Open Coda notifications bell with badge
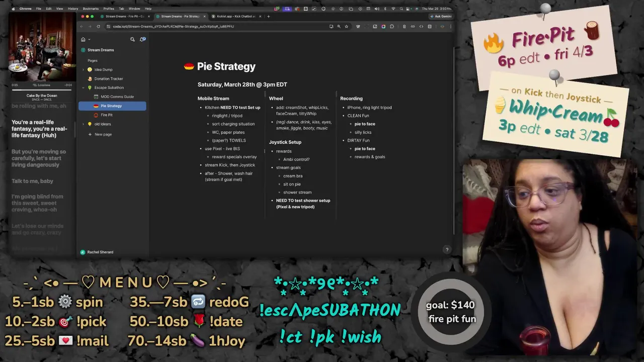644x362 pixels. point(142,39)
